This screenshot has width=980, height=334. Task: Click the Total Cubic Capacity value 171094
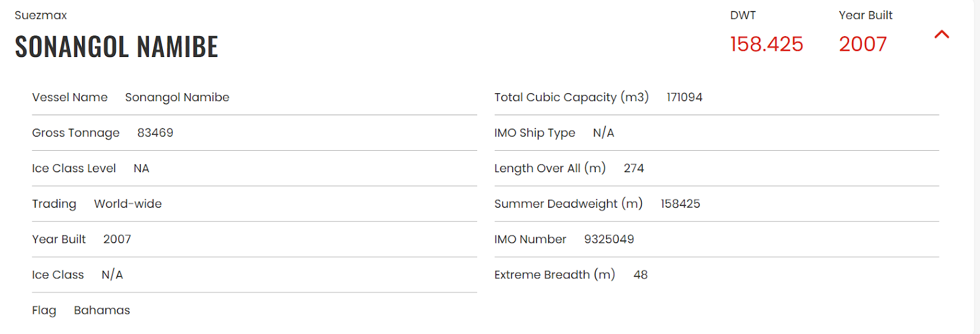(x=684, y=97)
